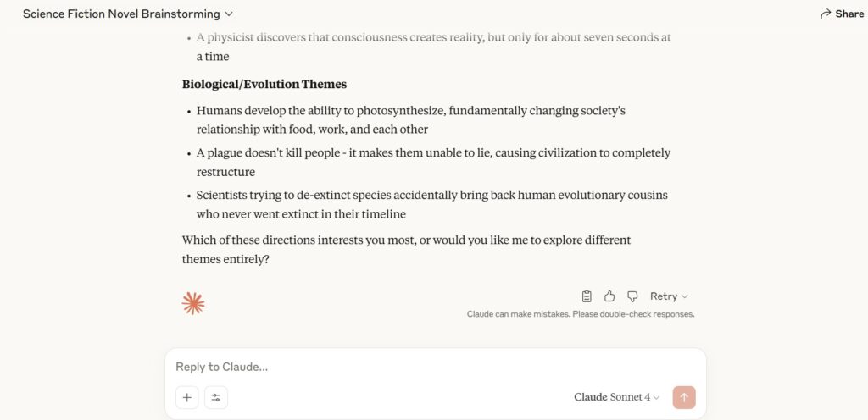868x420 pixels.
Task: Click the plus attachment icon
Action: tap(187, 397)
